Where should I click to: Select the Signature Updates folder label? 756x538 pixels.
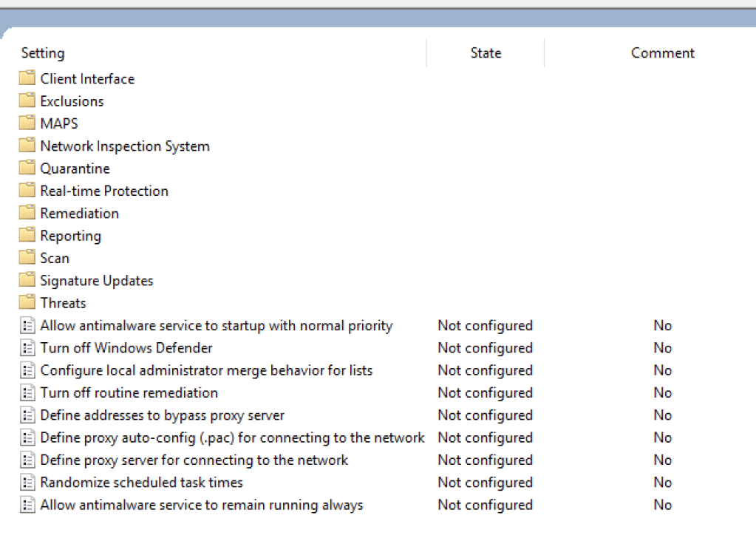97,281
